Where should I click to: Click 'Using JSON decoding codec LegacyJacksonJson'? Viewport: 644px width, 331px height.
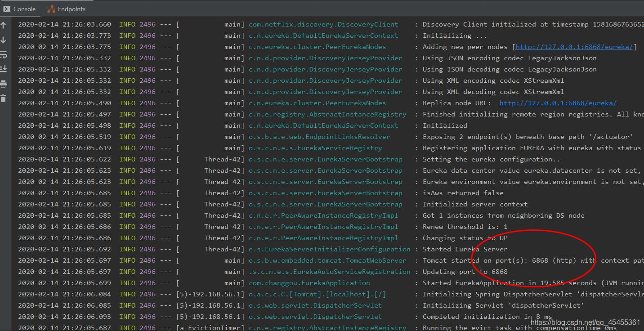pos(510,69)
